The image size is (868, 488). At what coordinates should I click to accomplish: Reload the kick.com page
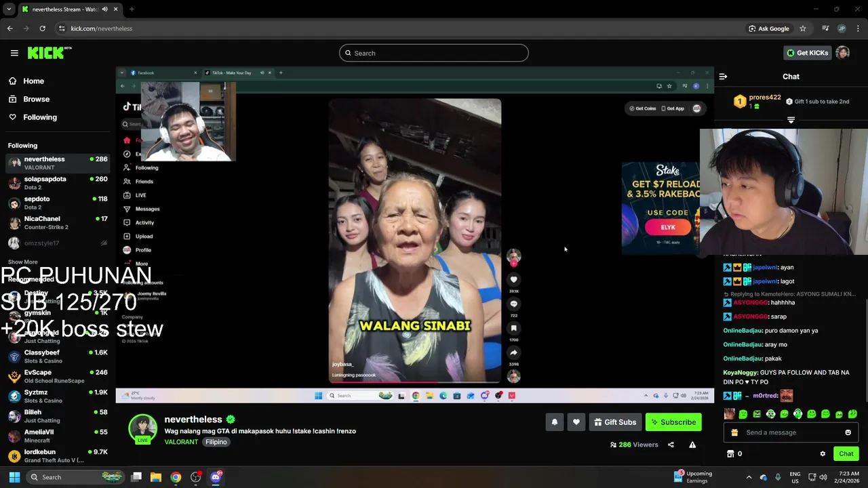pyautogui.click(x=42, y=28)
